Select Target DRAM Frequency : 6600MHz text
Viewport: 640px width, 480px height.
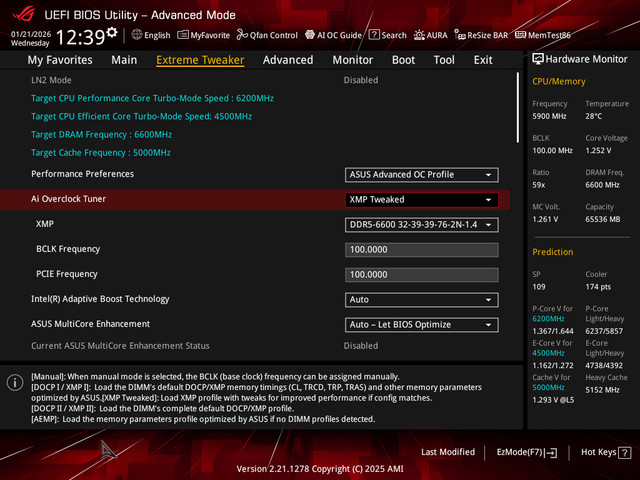point(101,135)
